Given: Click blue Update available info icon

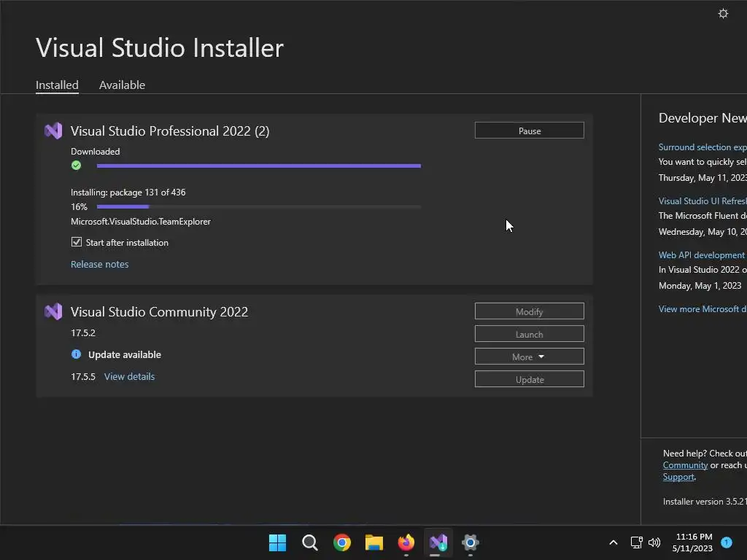Looking at the screenshot, I should tap(76, 354).
